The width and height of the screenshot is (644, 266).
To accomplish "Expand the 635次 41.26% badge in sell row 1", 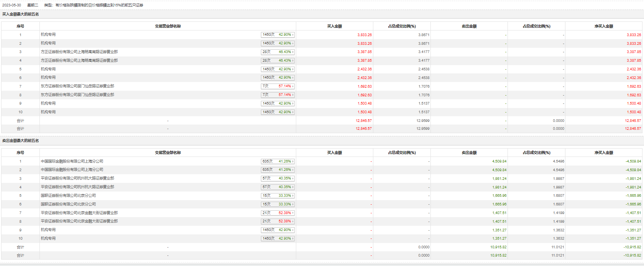I will [277, 161].
